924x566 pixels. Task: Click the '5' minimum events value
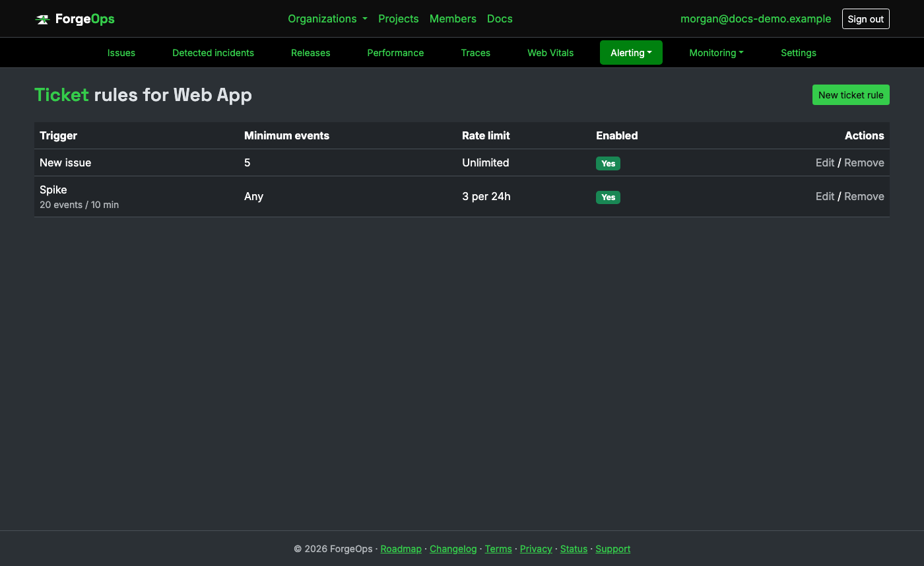(247, 162)
